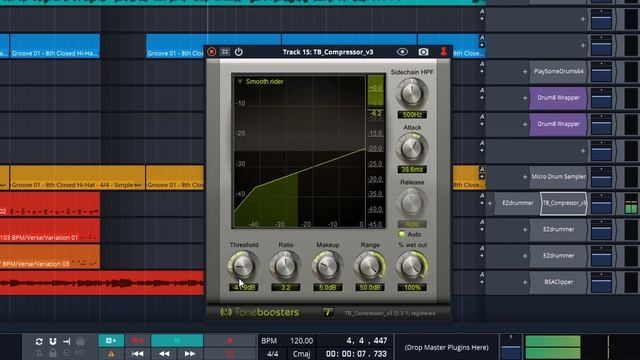
Task: Click the 4/4 time signature field
Action: 273,353
